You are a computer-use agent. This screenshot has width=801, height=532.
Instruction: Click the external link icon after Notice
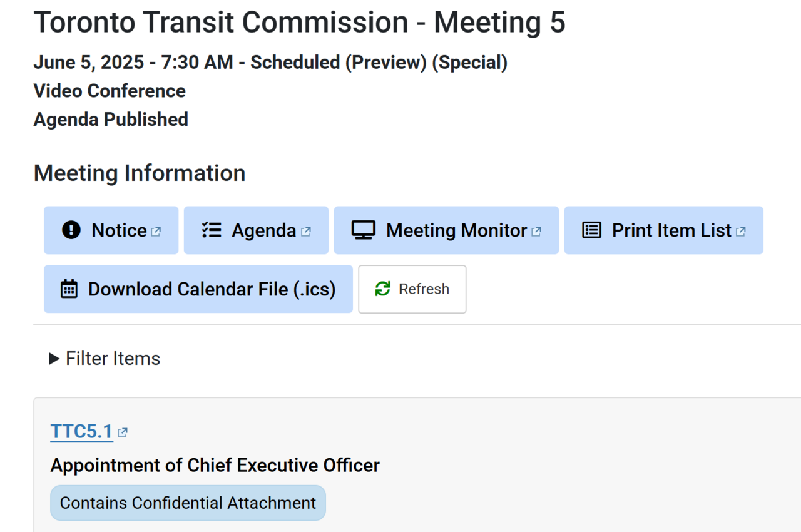(x=156, y=232)
